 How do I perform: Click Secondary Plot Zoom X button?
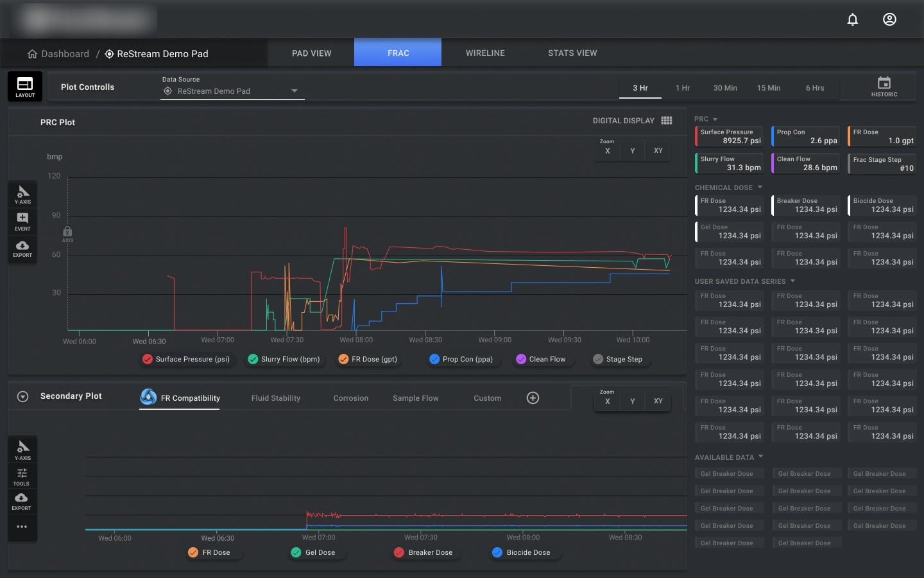(608, 401)
